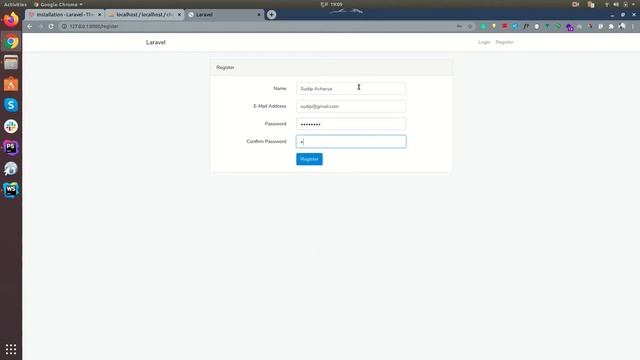The height and width of the screenshot is (360, 640).
Task: Close the localhost phpMyAdmin tab
Action: pos(179,15)
